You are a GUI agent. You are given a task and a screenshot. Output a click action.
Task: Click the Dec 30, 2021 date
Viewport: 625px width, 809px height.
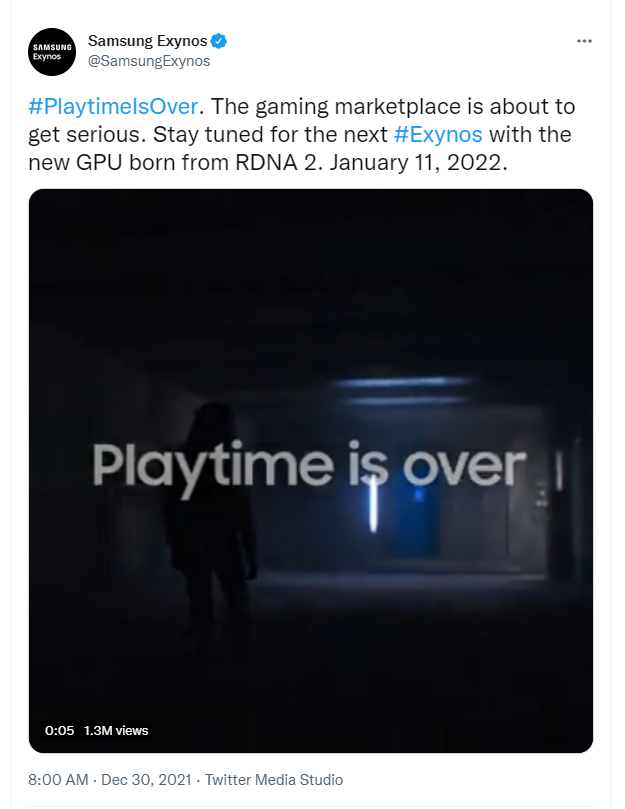coord(149,780)
